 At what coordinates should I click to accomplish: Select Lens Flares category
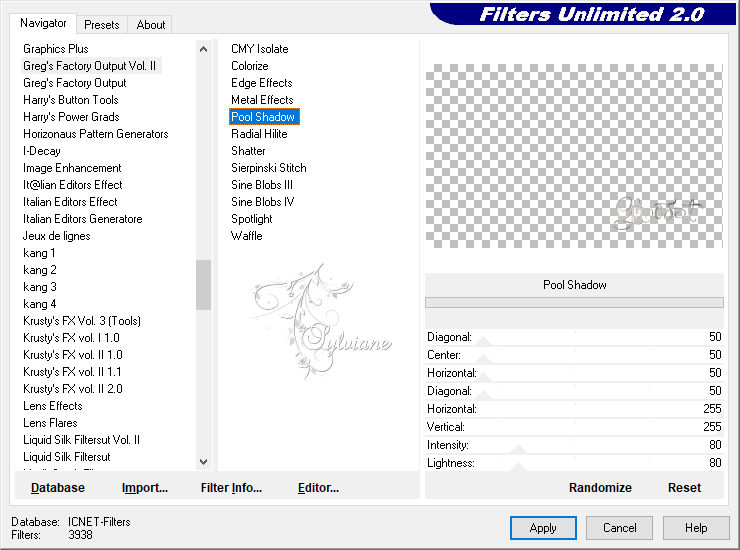click(x=50, y=423)
